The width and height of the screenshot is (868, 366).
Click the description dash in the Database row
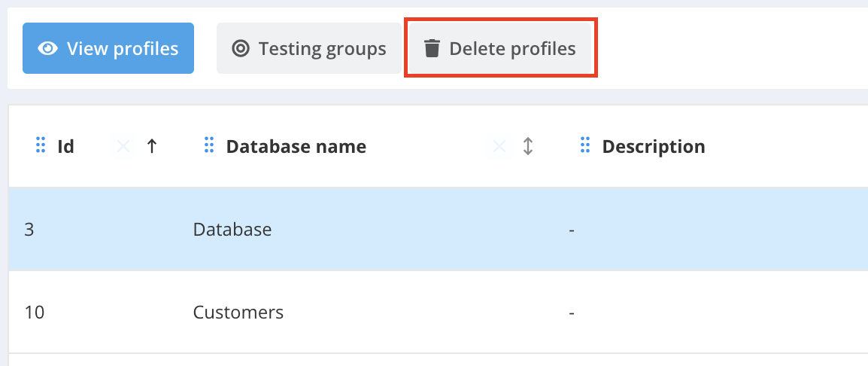click(572, 230)
